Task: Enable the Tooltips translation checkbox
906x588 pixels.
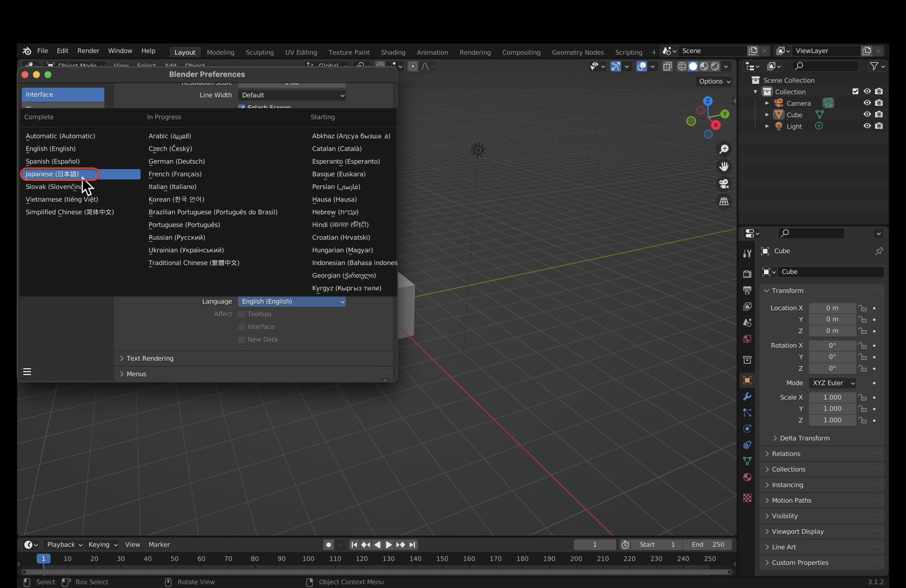Action: pyautogui.click(x=241, y=314)
